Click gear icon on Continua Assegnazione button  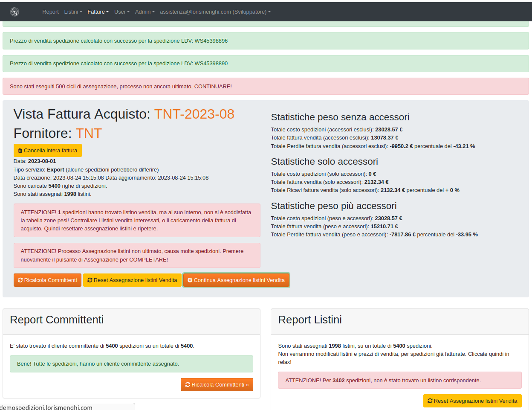click(190, 280)
